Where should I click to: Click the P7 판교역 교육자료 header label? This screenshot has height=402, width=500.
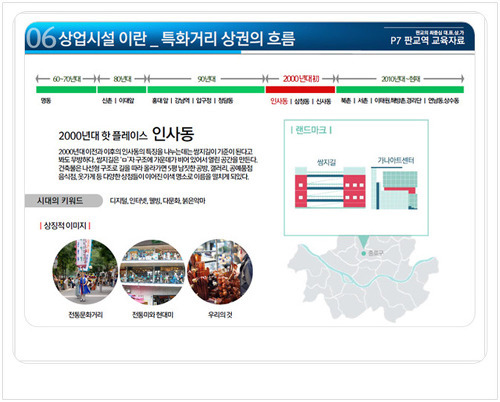[x=427, y=41]
